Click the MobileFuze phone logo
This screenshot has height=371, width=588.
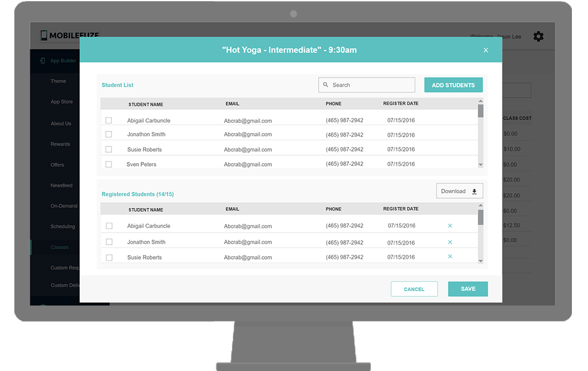coord(44,36)
